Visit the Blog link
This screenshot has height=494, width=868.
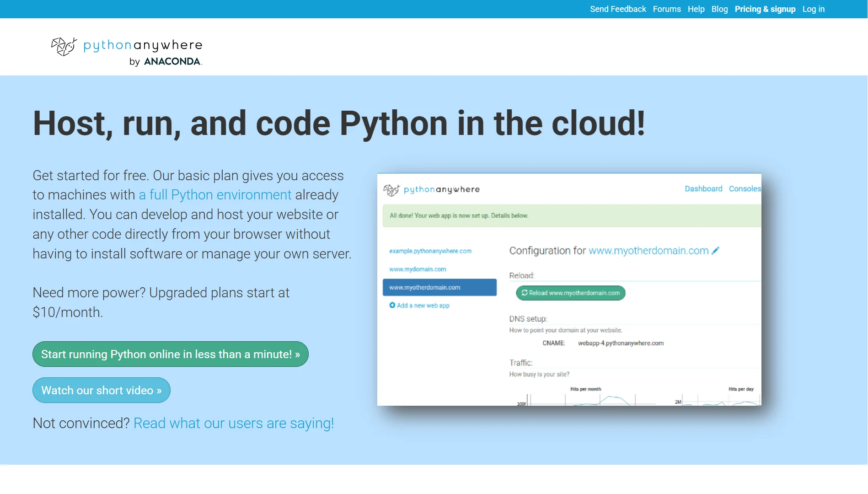click(x=719, y=9)
